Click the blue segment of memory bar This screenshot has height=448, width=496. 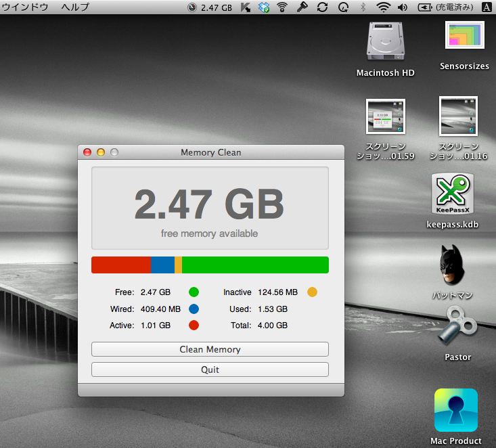tap(162, 265)
